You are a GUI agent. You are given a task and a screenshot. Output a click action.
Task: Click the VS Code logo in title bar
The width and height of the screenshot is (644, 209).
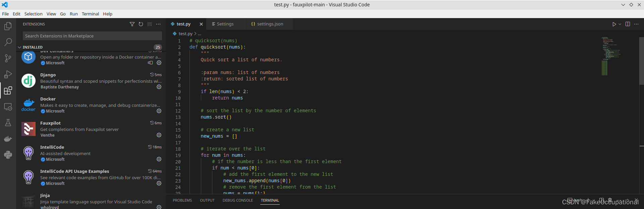point(5,5)
